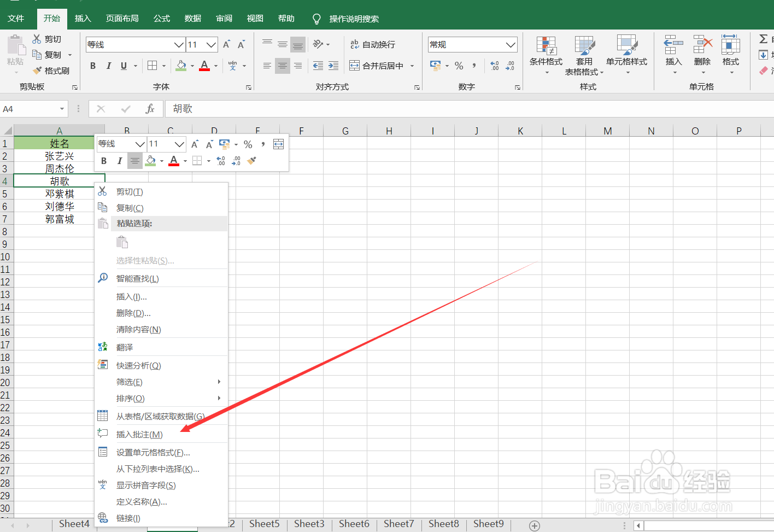Viewport: 774px width, 532px height.
Task: Expand the Name Box dropdown arrow
Action: point(62,109)
